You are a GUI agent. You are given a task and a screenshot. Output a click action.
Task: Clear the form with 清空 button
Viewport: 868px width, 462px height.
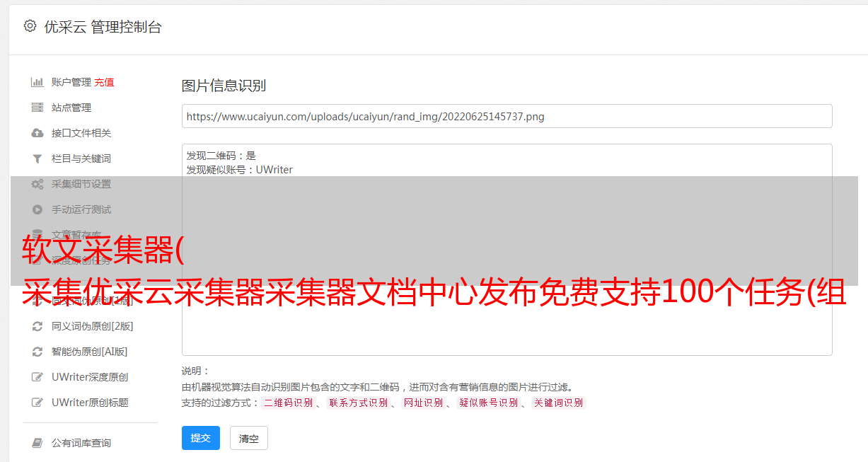click(249, 438)
